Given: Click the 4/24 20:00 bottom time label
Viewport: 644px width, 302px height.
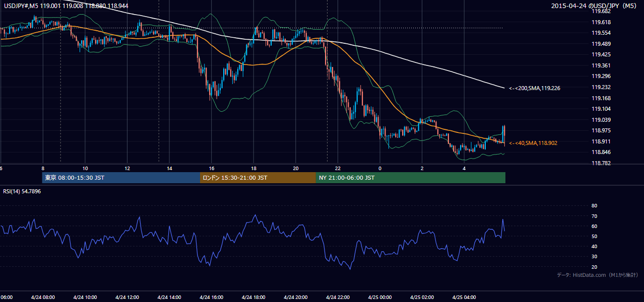Looking at the screenshot, I should (295, 297).
